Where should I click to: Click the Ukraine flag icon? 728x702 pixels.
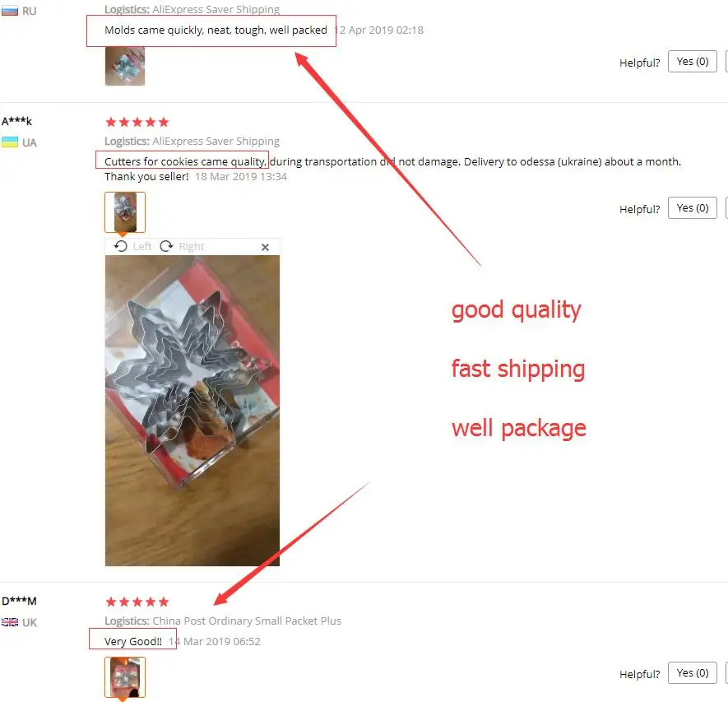10,142
